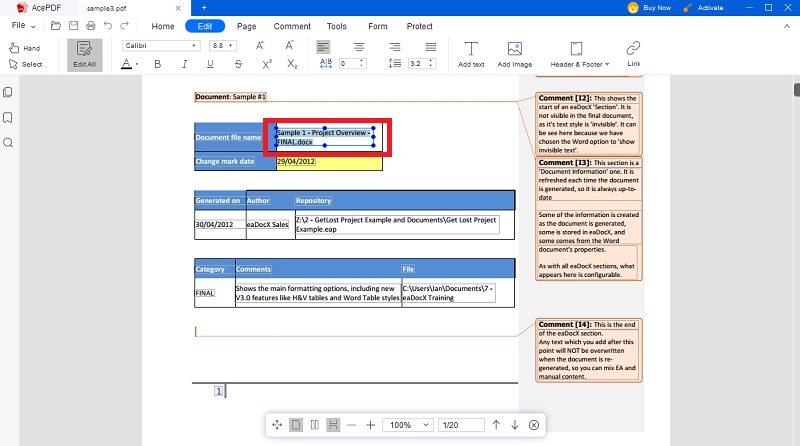Choose the Select tool

(x=26, y=64)
